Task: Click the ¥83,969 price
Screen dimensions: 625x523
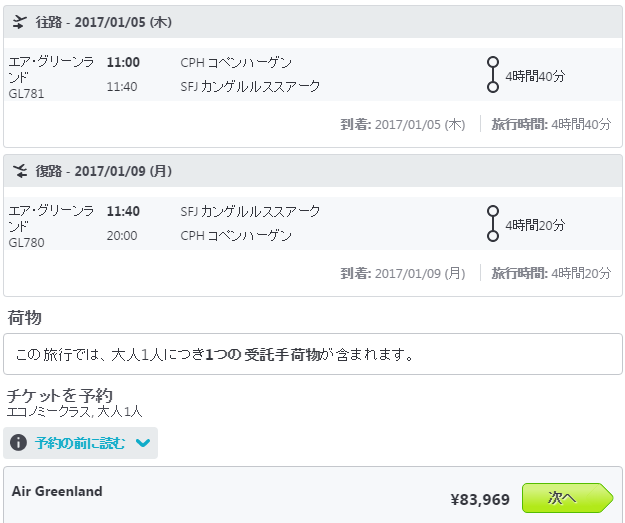Action: pyautogui.click(x=480, y=499)
